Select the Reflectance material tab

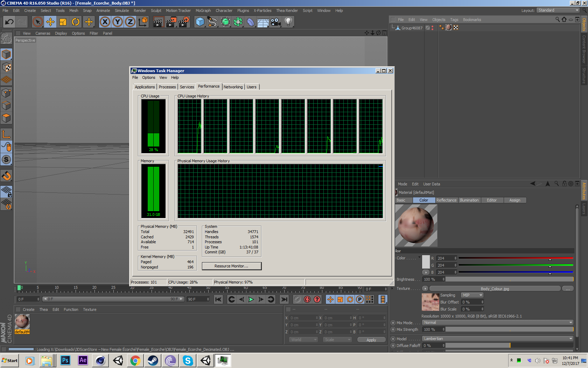tap(446, 200)
